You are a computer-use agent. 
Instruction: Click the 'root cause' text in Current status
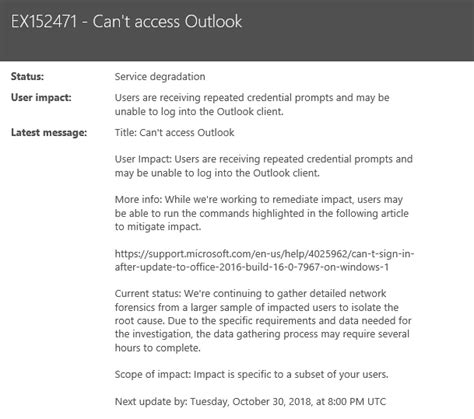[x=139, y=321]
